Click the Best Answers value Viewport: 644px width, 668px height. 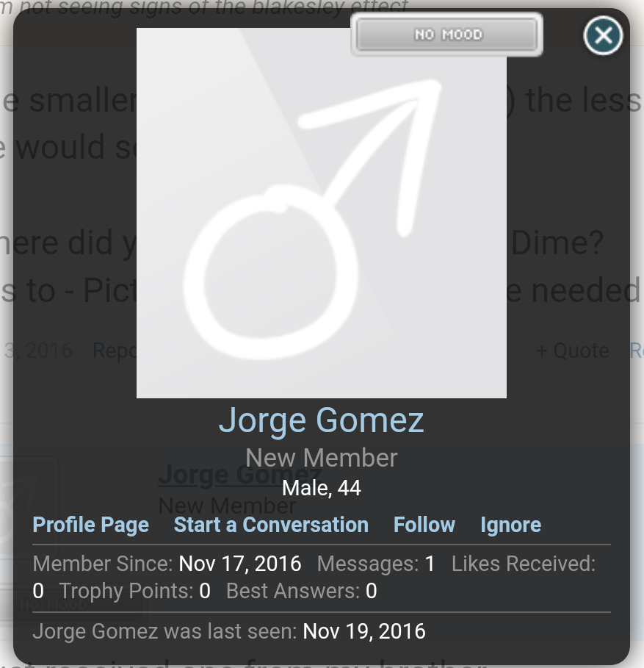tap(372, 591)
